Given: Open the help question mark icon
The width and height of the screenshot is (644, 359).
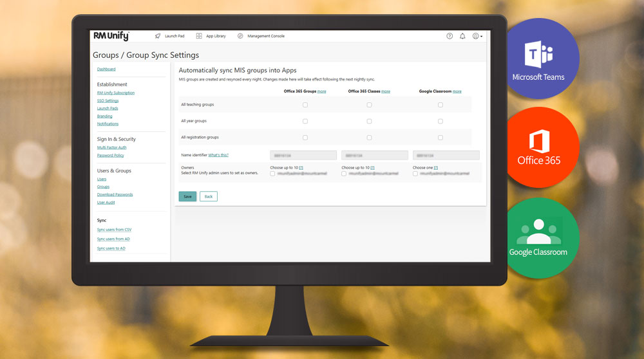Looking at the screenshot, I should pyautogui.click(x=450, y=36).
